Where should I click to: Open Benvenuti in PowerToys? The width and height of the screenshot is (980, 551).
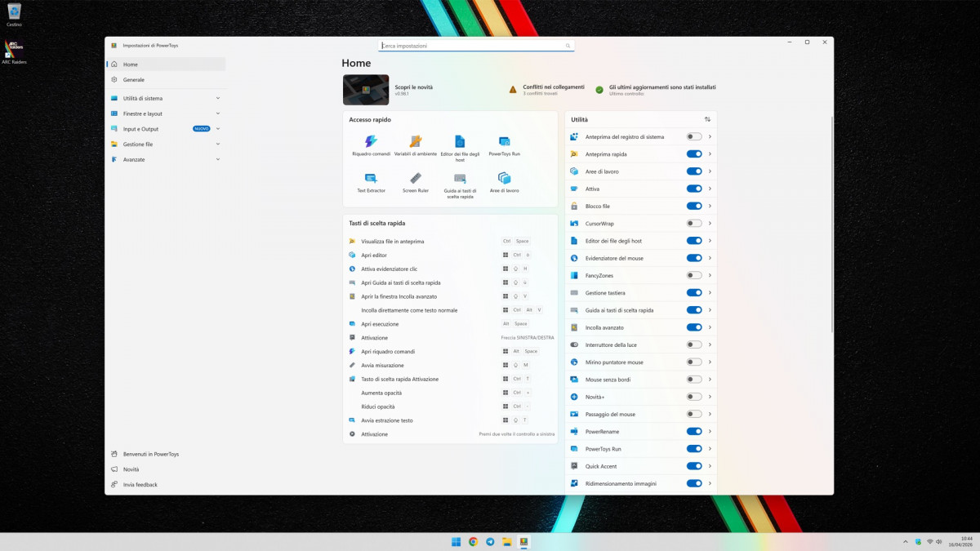coord(166,454)
